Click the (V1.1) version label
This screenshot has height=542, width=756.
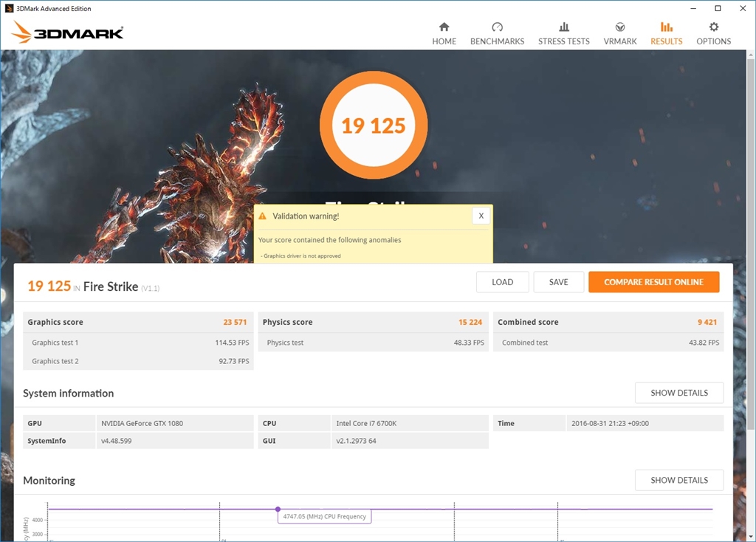[151, 289]
